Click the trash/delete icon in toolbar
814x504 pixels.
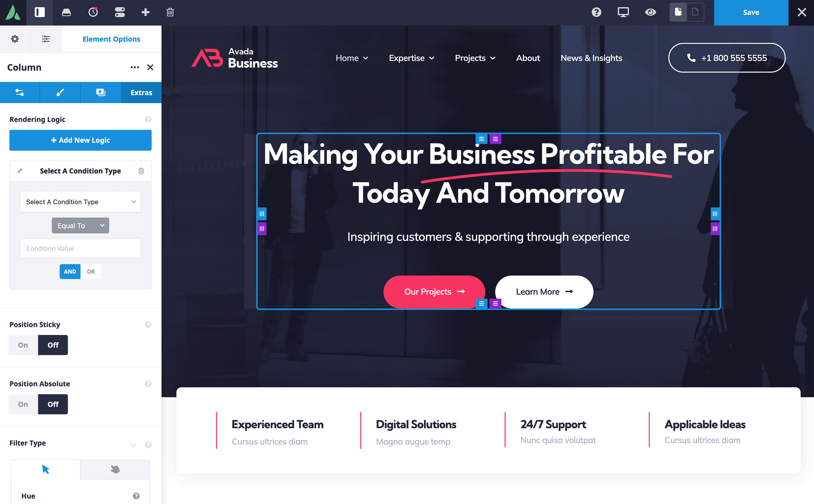pyautogui.click(x=170, y=12)
